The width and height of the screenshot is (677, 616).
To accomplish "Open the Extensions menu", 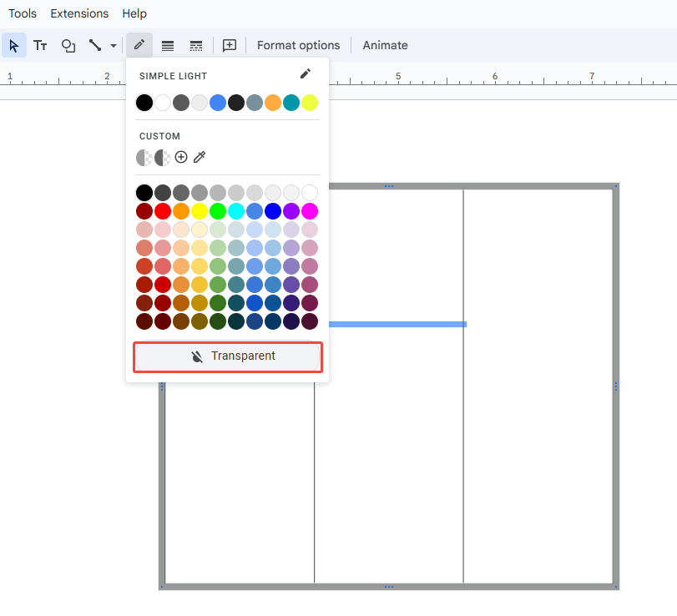I will click(79, 13).
